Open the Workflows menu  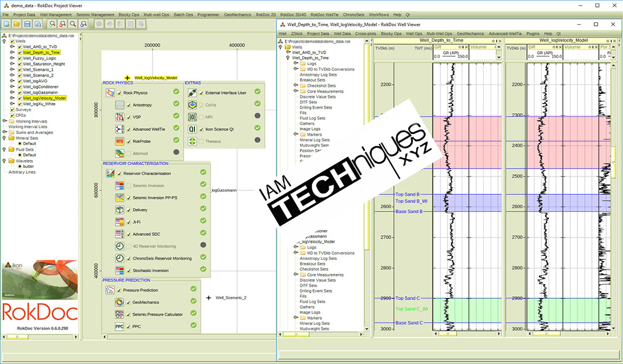(379, 15)
